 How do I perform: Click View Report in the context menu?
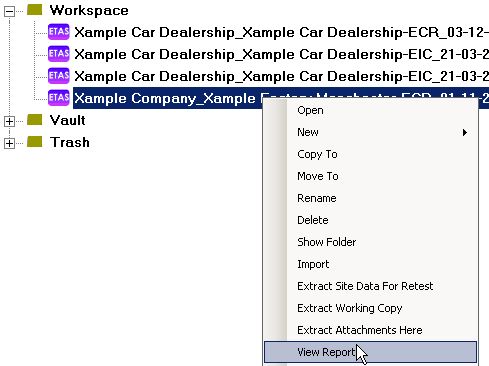coord(371,352)
